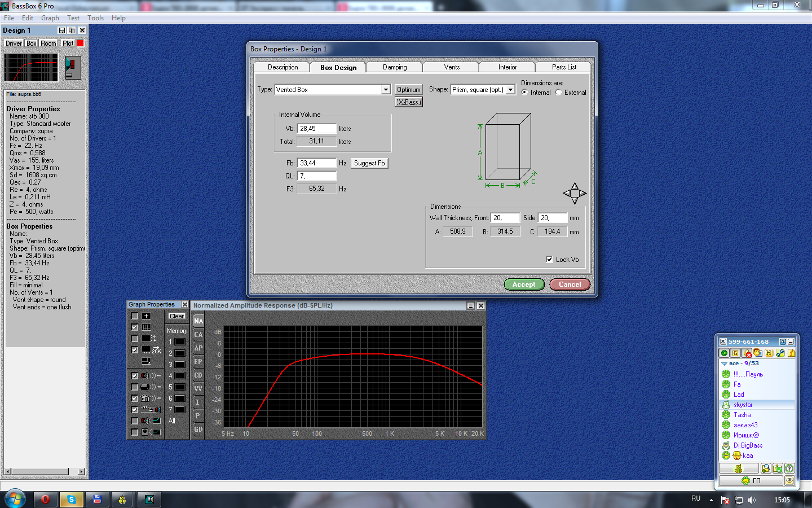Click the G groups icon in messenger toolbar

(x=735, y=353)
